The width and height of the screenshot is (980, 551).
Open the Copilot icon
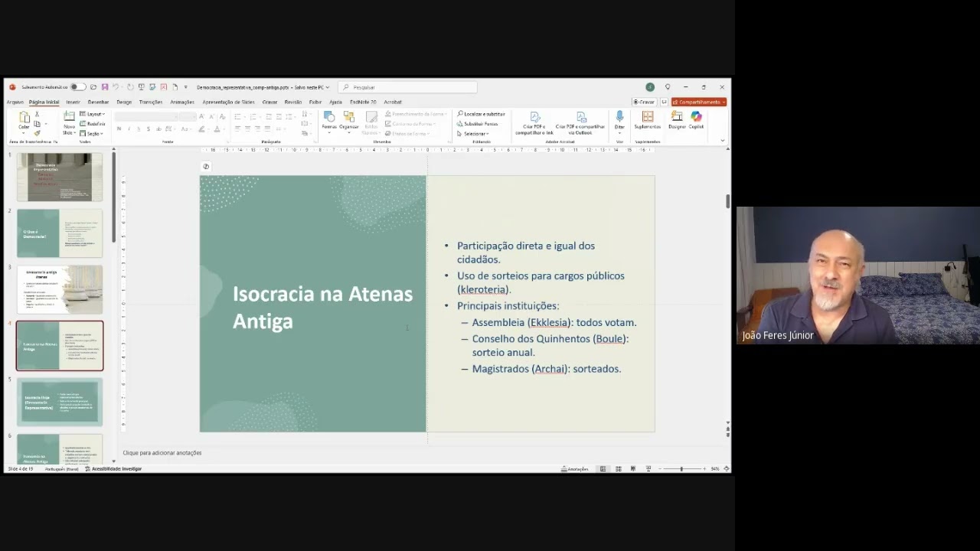(696, 116)
